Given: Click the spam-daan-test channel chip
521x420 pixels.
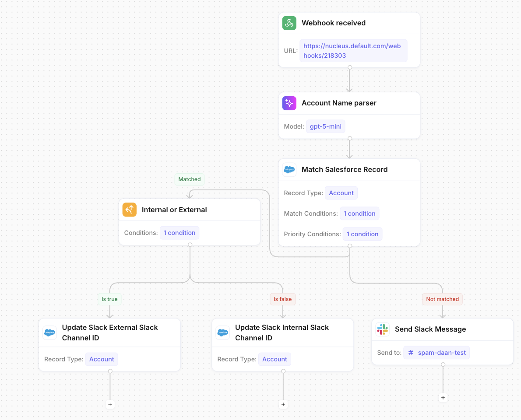Looking at the screenshot, I should coord(437,353).
